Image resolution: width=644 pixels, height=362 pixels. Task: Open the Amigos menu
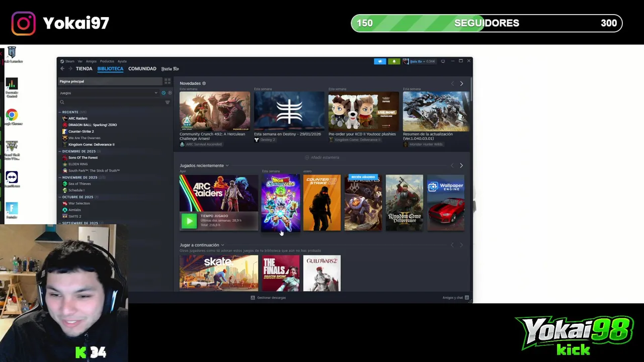(x=91, y=61)
